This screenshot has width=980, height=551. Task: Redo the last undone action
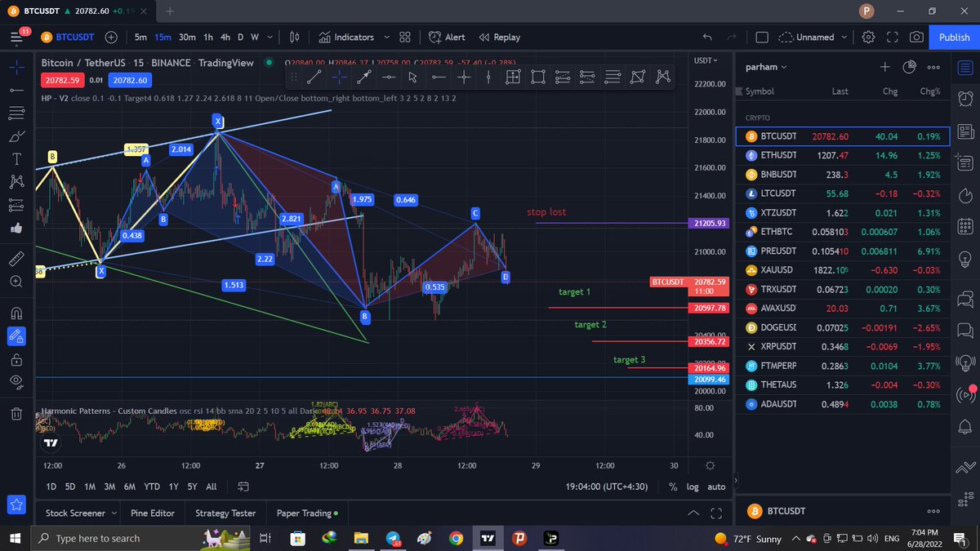(x=730, y=37)
